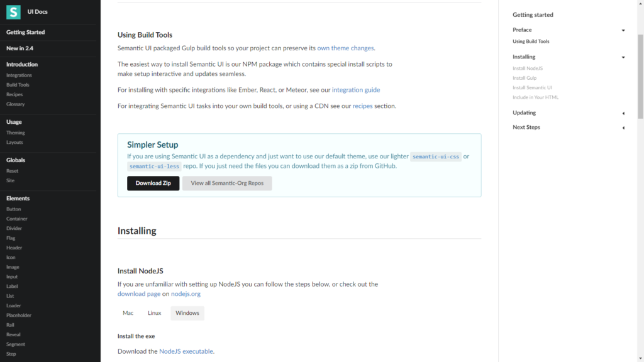
Task: Open Icon element docs
Action: coord(11,257)
